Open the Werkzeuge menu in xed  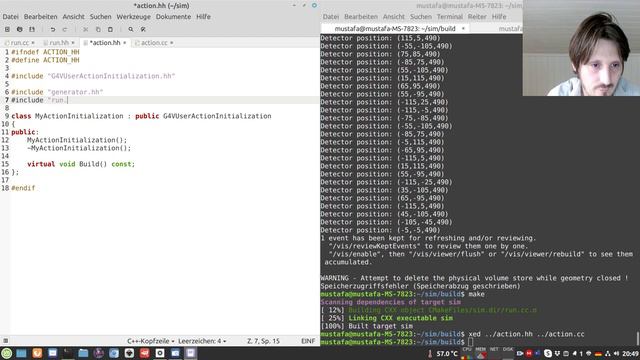coord(133,17)
